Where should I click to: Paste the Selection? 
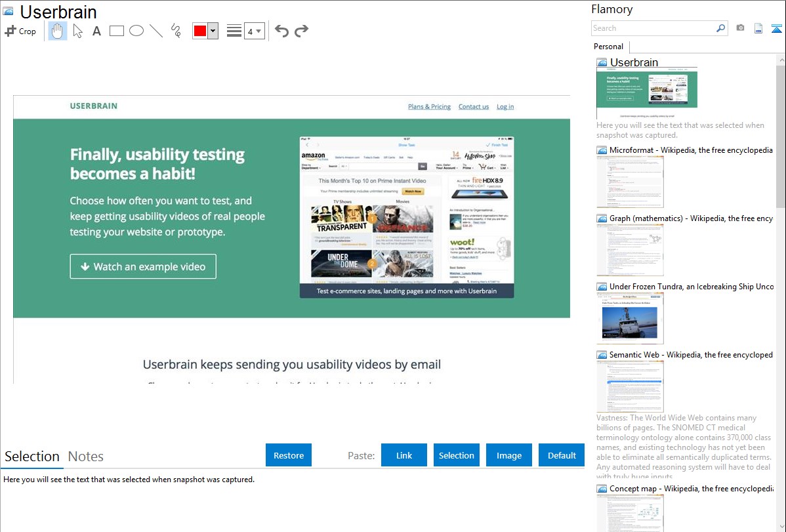pos(457,455)
